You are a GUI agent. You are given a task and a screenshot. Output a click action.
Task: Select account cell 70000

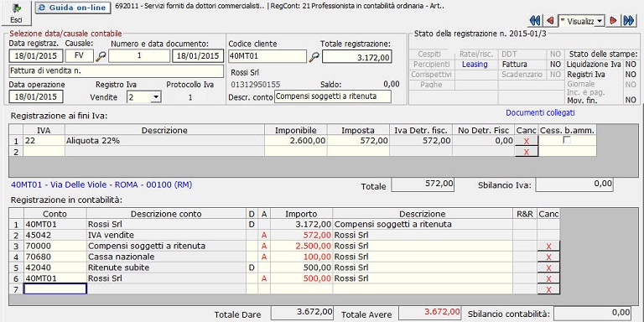pos(55,246)
